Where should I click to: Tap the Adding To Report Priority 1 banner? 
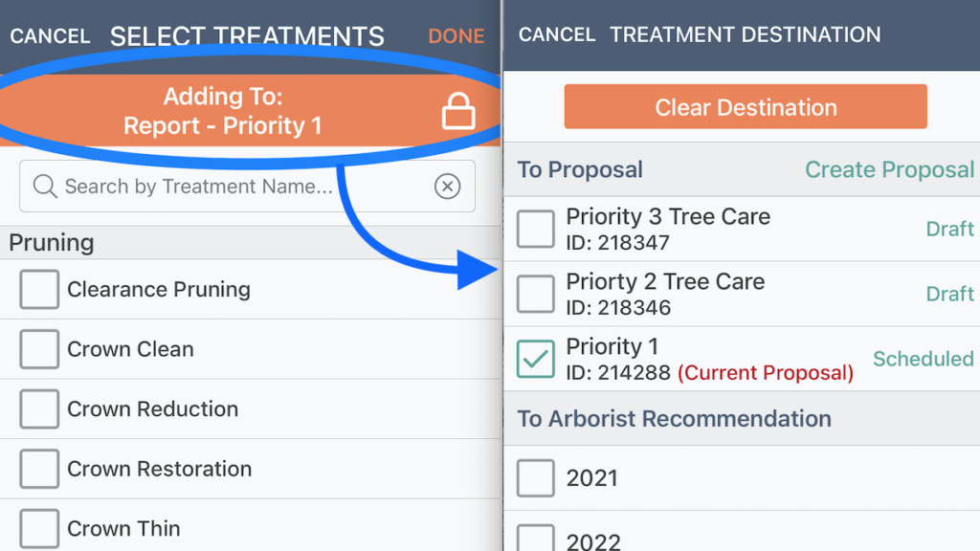(250, 111)
